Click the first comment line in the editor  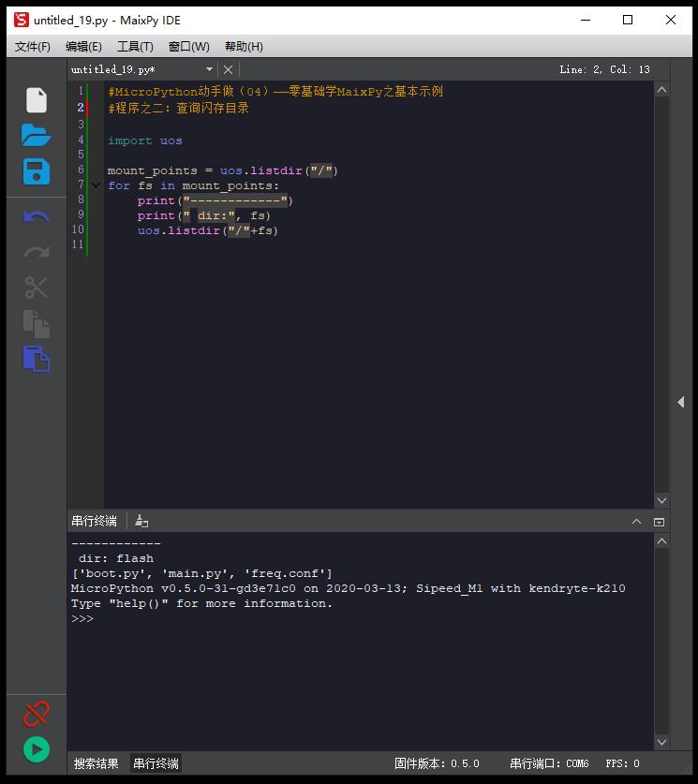point(275,92)
